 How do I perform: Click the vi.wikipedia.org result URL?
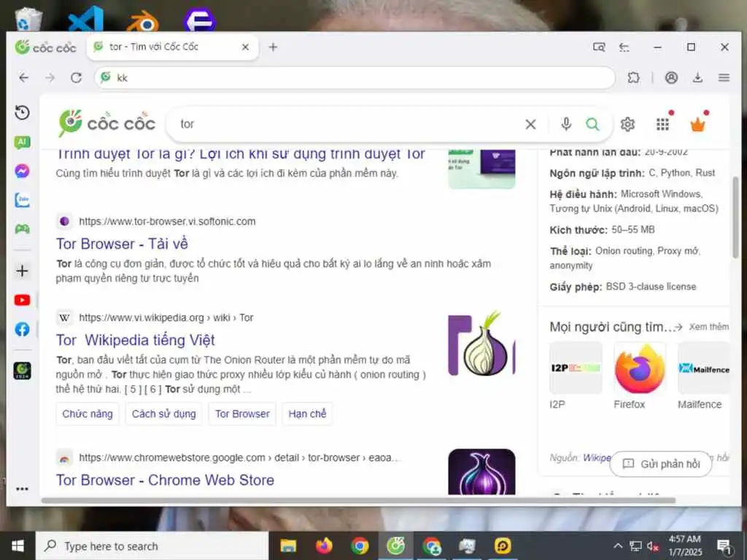(166, 318)
